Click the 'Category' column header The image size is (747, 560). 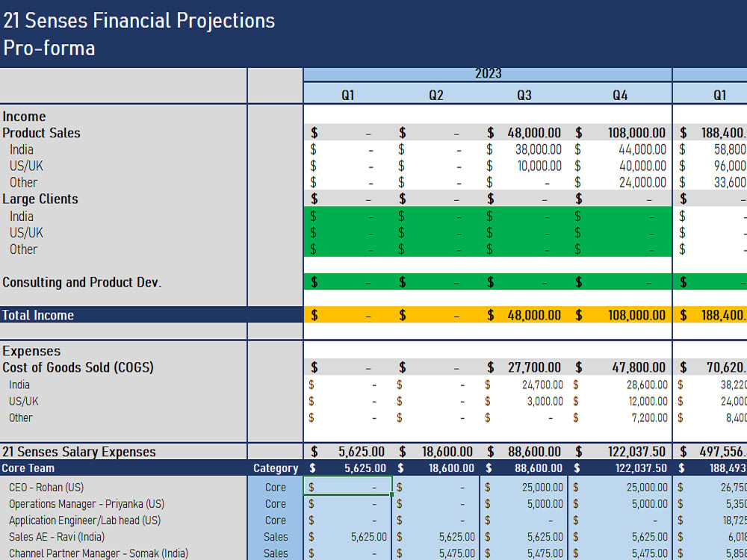pyautogui.click(x=276, y=468)
